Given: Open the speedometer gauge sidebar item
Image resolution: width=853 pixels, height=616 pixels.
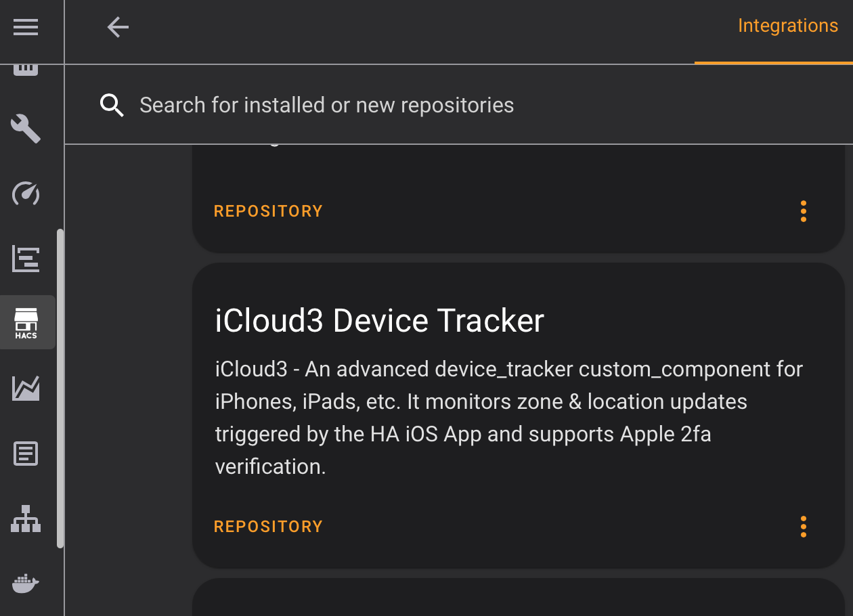Looking at the screenshot, I should (26, 194).
